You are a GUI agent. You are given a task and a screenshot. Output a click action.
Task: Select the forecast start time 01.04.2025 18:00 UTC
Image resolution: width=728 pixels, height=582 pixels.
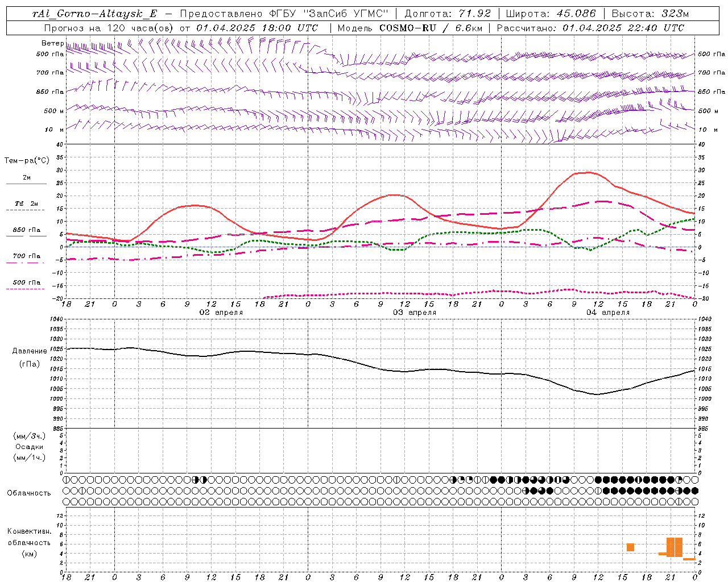(257, 28)
